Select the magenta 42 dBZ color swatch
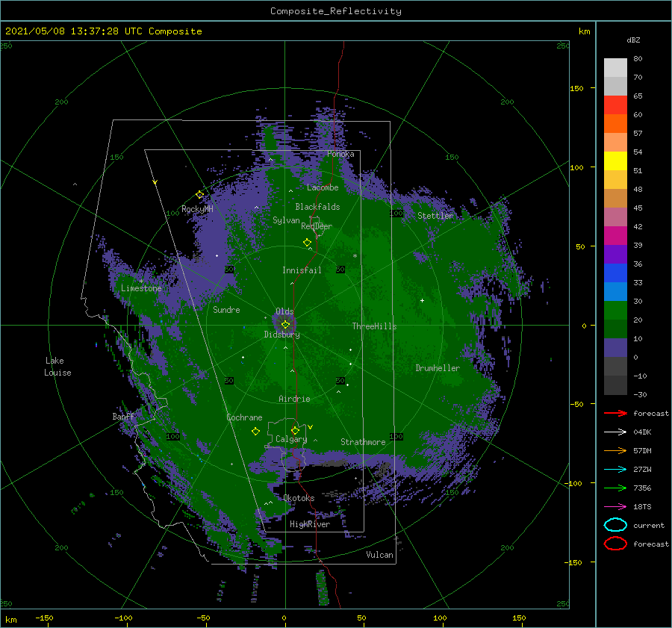672x628 pixels. coord(615,236)
